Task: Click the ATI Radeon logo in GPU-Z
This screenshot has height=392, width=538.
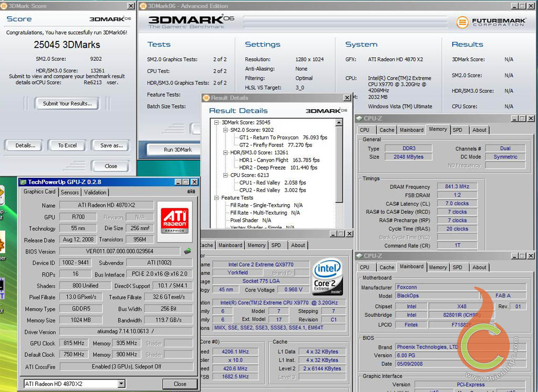Action: click(x=174, y=220)
